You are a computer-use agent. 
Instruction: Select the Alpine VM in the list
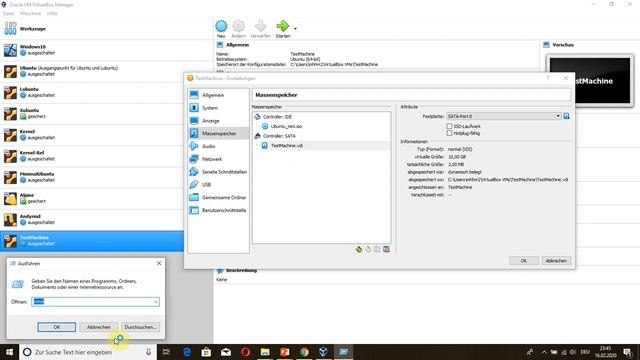click(x=92, y=199)
